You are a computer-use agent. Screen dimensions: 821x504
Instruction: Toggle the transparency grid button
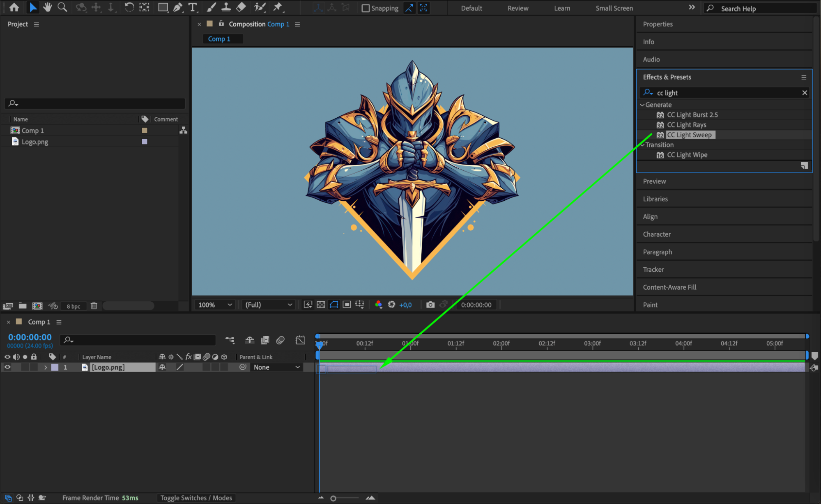tap(321, 305)
